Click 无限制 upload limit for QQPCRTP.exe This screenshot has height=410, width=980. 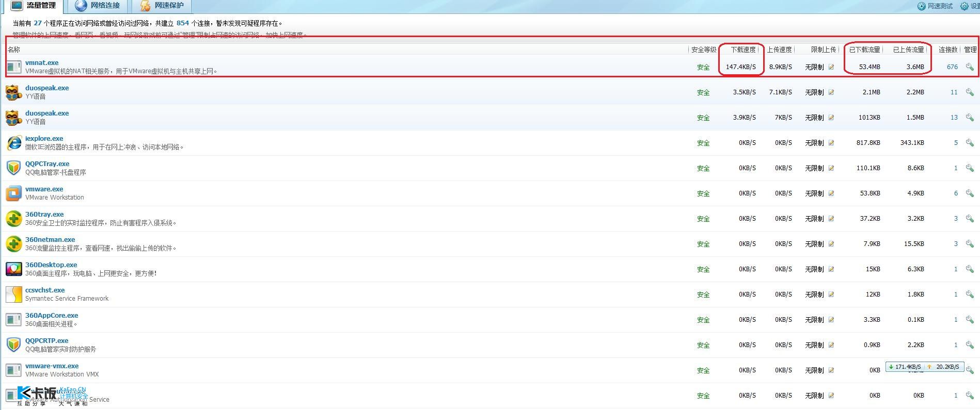click(814, 345)
